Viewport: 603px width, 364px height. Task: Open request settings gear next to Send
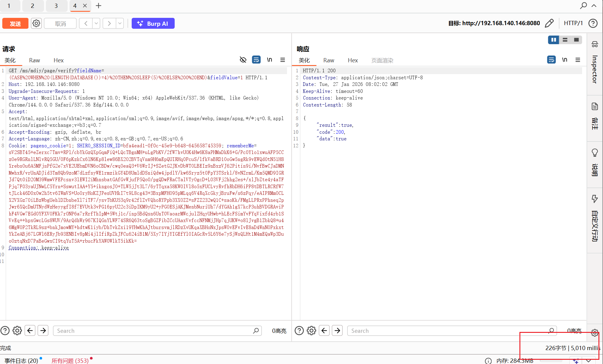point(36,23)
